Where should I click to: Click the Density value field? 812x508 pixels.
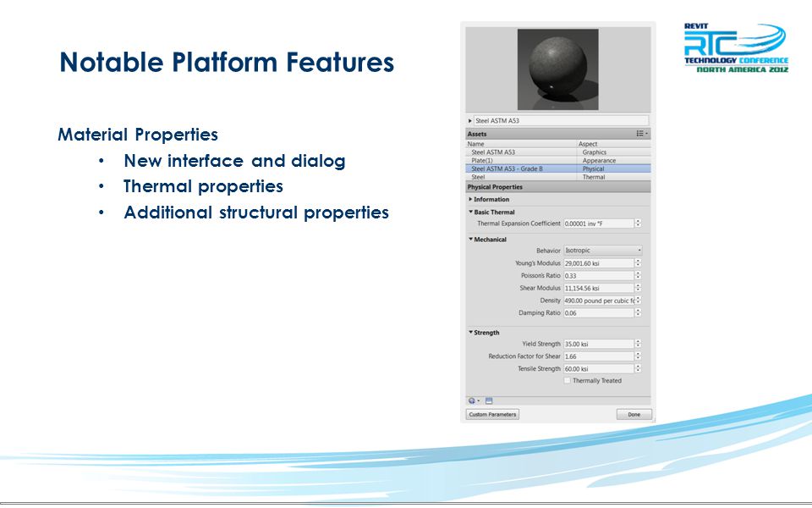(x=599, y=301)
